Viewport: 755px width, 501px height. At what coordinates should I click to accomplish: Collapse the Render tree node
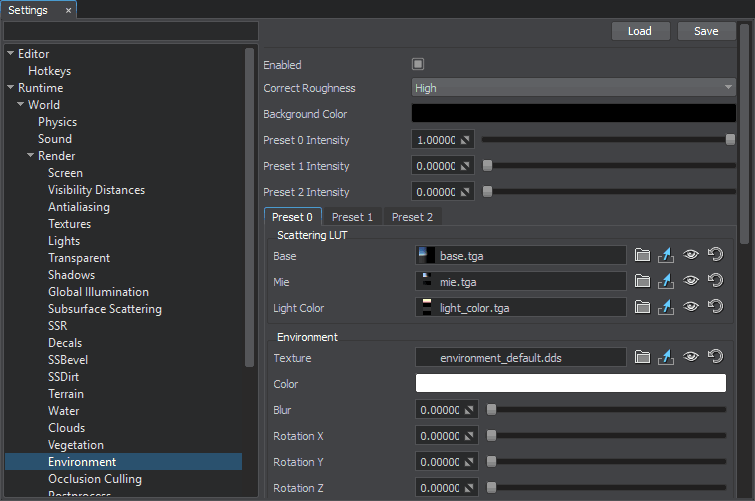30,156
